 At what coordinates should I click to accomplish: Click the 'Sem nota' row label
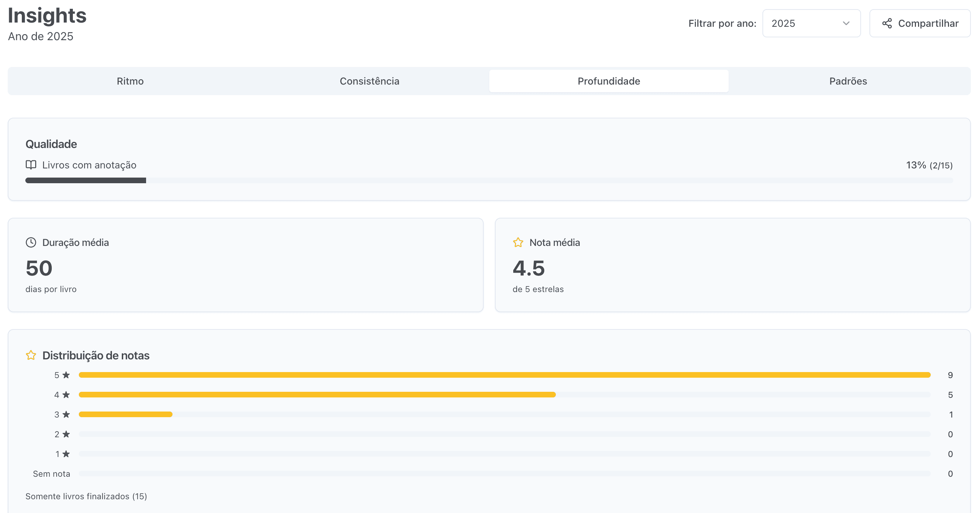click(51, 474)
